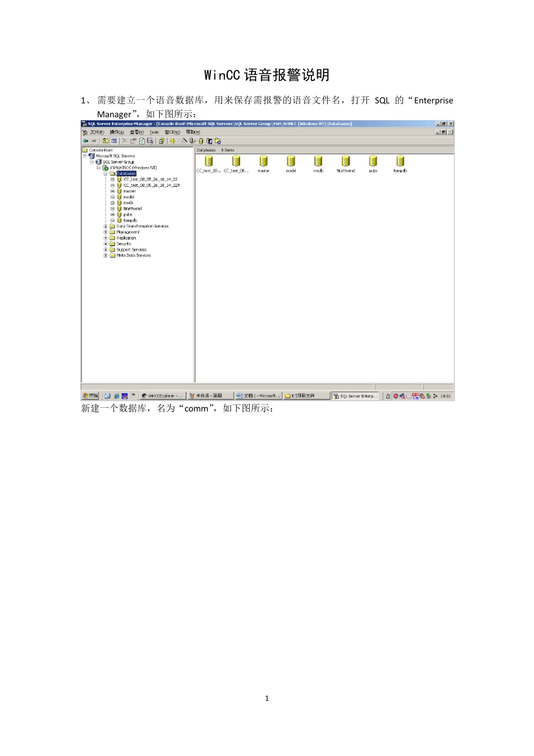This screenshot has height=756, width=534.
Task: Select the pubs database icon in right pane
Action: [373, 161]
